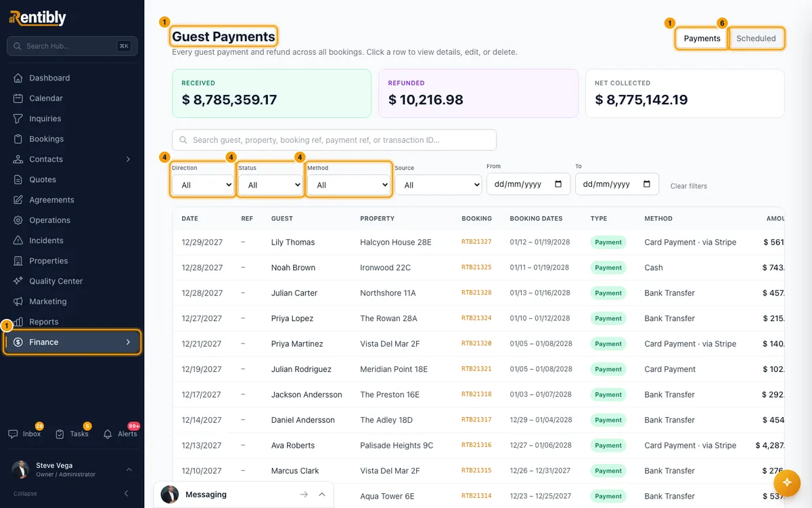
Task: Open Tasks at sidebar bottom
Action: pos(72,433)
